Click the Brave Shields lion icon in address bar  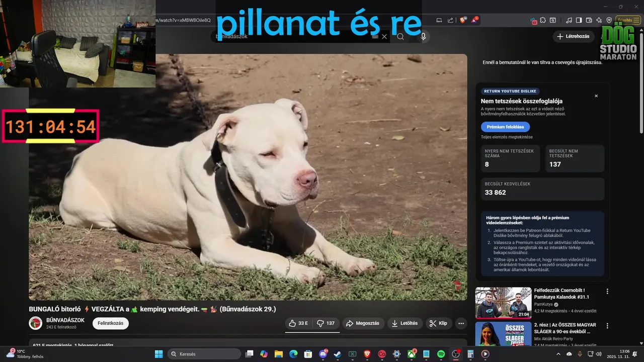click(x=463, y=20)
